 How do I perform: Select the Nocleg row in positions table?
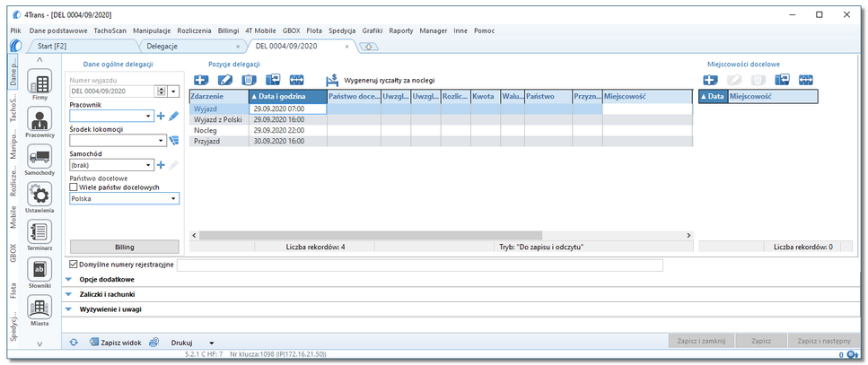click(x=441, y=131)
